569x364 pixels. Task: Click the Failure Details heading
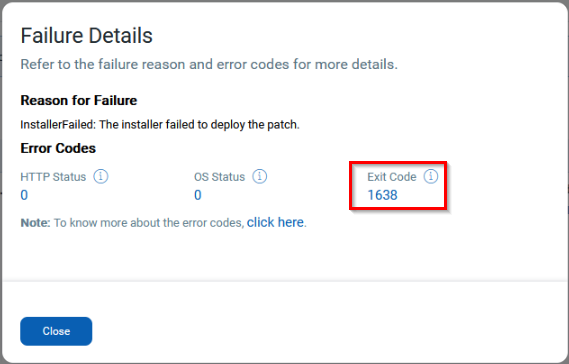(x=86, y=36)
